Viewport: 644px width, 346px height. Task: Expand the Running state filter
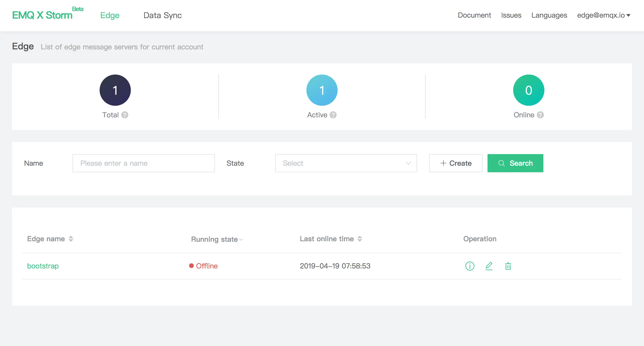coord(241,239)
